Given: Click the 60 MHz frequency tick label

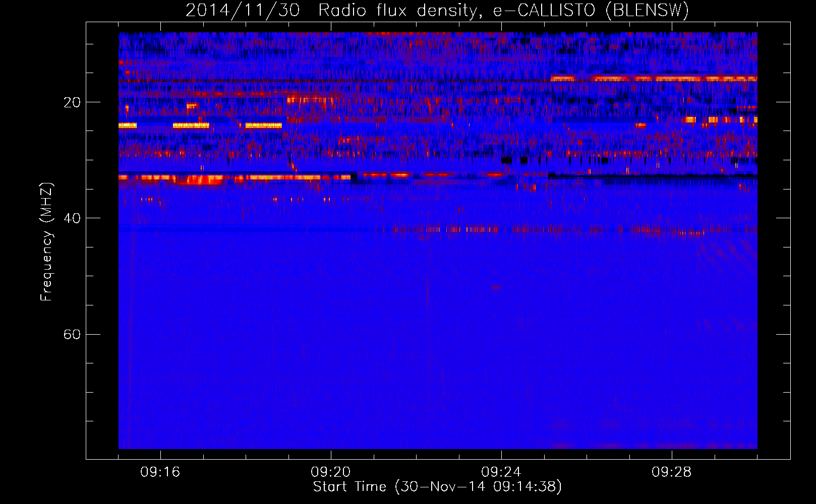Looking at the screenshot, I should tap(72, 334).
